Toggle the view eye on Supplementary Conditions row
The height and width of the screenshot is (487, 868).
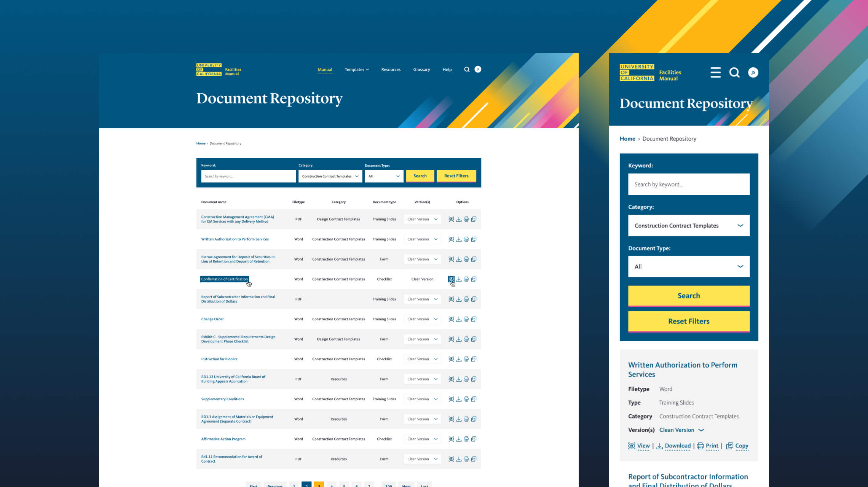pyautogui.click(x=451, y=399)
